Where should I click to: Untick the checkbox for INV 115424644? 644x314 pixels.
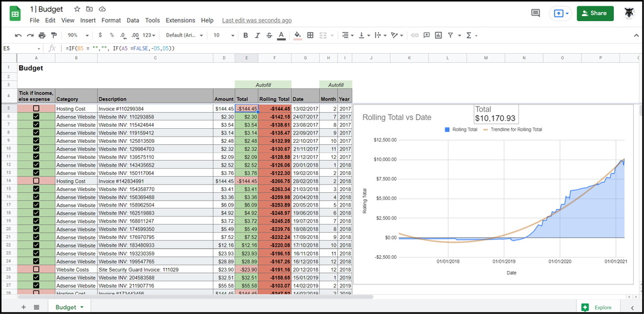[x=36, y=124]
